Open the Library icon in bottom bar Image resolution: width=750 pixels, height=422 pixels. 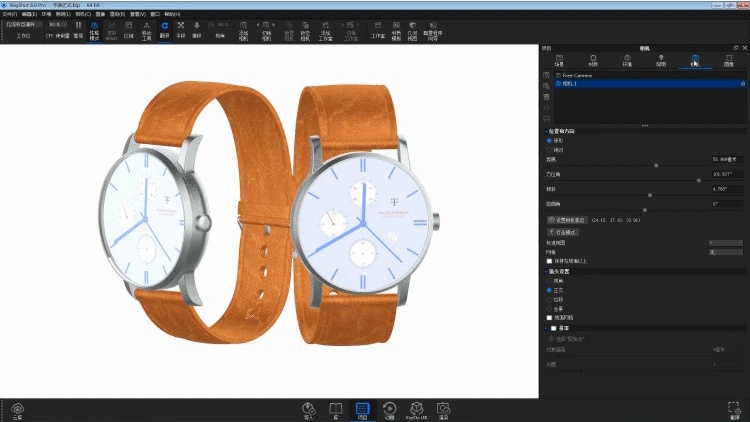point(336,411)
